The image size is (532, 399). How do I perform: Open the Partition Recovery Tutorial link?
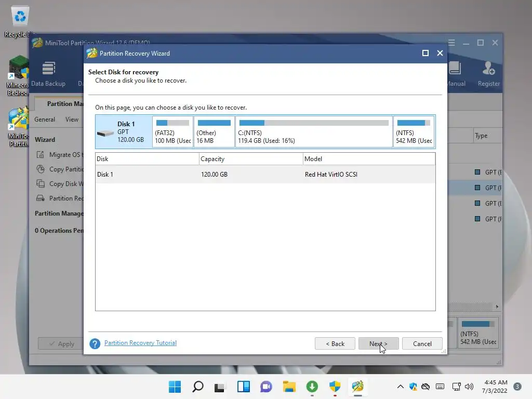point(140,343)
